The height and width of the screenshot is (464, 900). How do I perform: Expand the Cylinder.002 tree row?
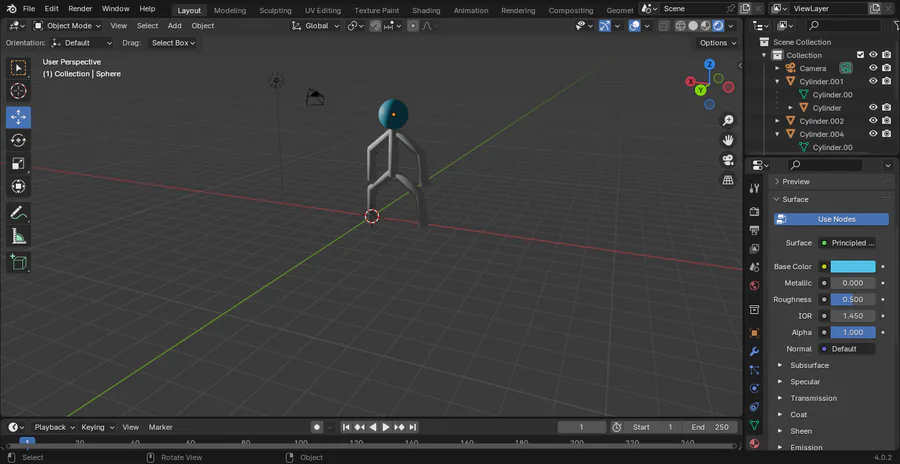click(x=777, y=121)
